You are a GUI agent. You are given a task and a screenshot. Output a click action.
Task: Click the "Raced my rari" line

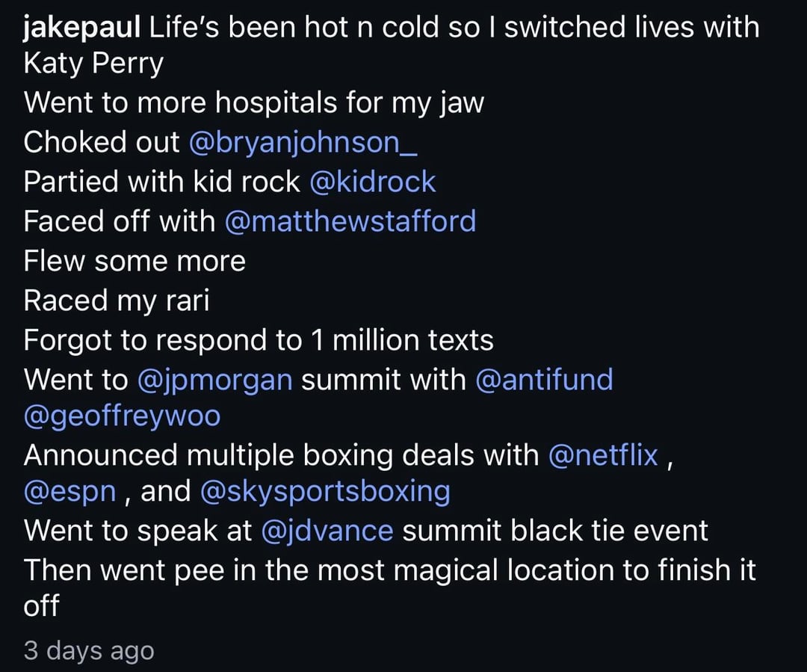[117, 300]
